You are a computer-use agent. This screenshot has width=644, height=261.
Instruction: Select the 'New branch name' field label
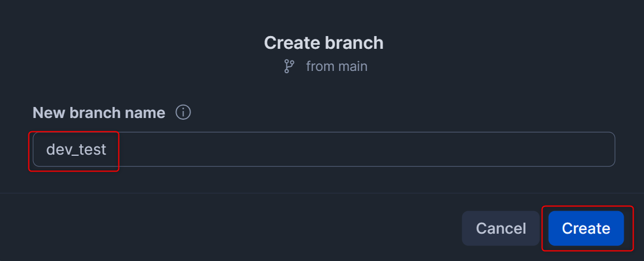click(99, 113)
